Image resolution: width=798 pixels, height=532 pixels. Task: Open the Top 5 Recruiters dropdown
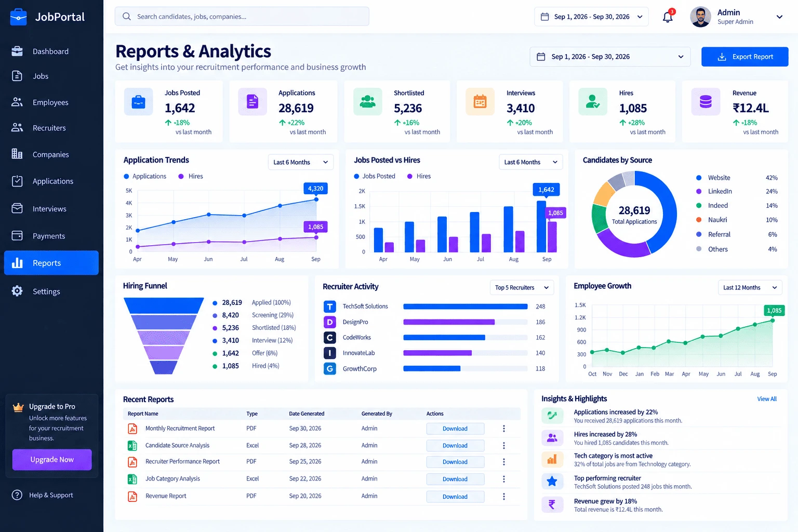click(522, 288)
